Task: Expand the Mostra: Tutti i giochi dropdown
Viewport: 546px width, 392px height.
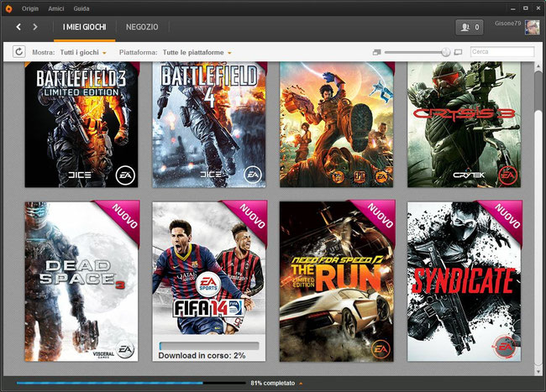Action: click(x=83, y=53)
